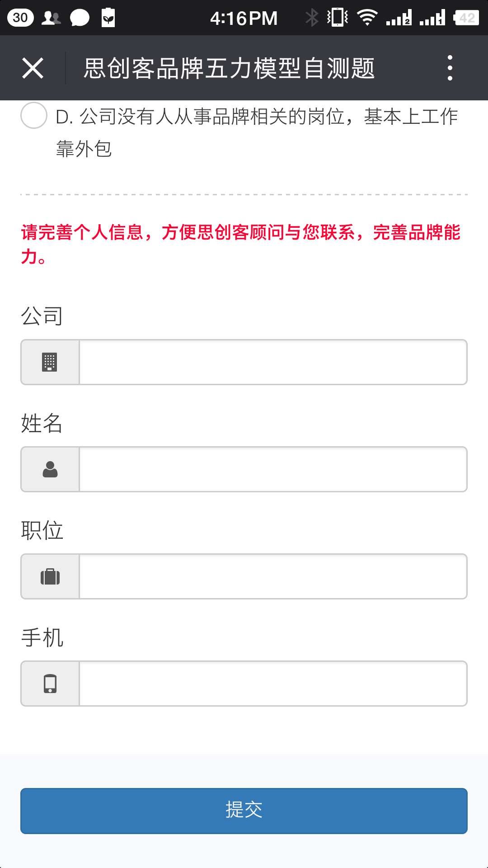The image size is (488, 868).
Task: Tap the person icon beside name field
Action: [50, 469]
